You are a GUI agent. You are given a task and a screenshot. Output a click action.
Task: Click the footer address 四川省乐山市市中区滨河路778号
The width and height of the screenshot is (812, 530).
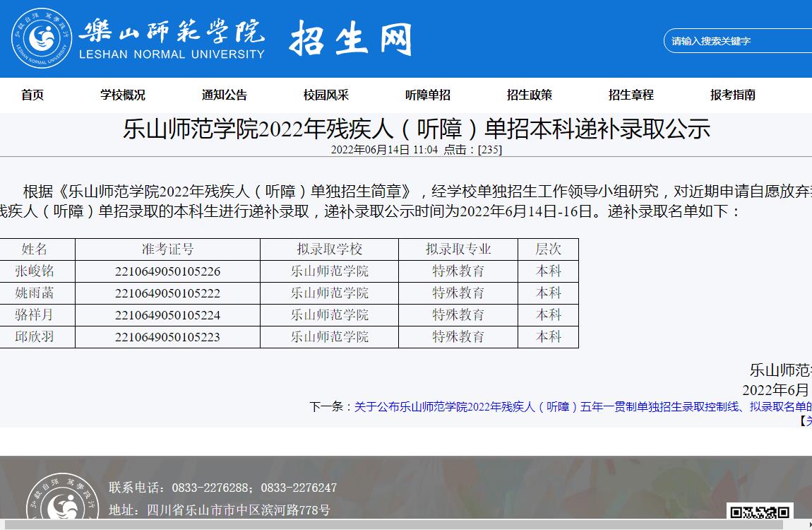(238, 510)
